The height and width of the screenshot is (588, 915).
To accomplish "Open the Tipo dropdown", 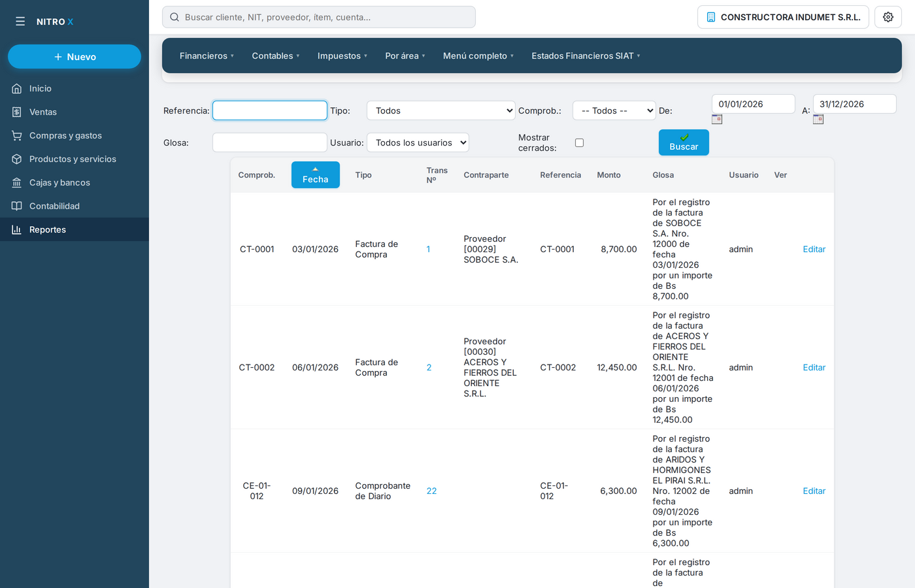I will point(441,110).
